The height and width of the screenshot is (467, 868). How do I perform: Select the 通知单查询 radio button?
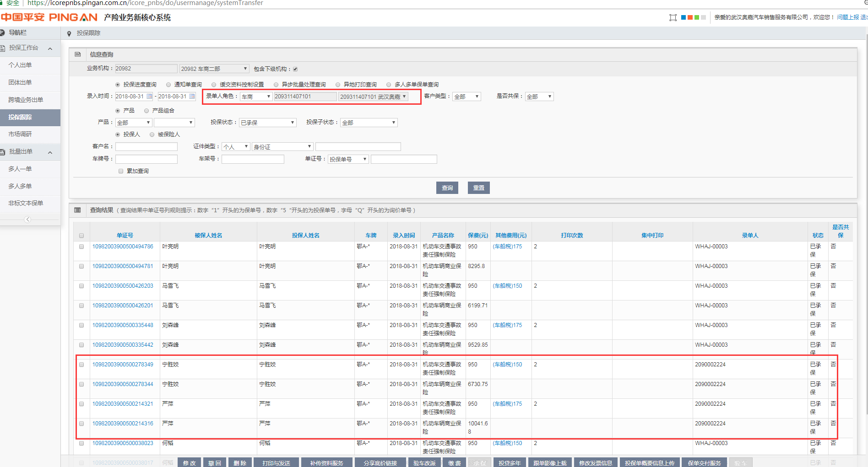[x=168, y=85]
